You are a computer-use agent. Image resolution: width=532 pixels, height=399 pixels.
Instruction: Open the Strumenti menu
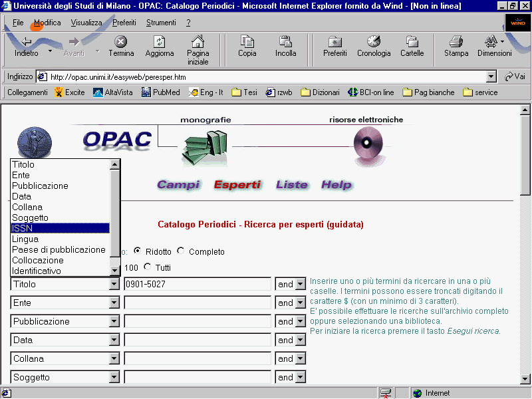(161, 23)
